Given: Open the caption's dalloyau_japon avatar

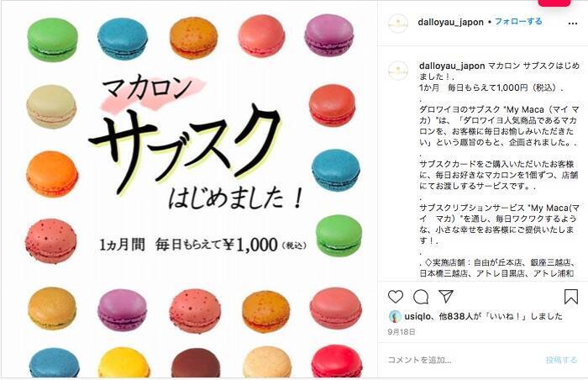Looking at the screenshot, I should click(x=398, y=70).
